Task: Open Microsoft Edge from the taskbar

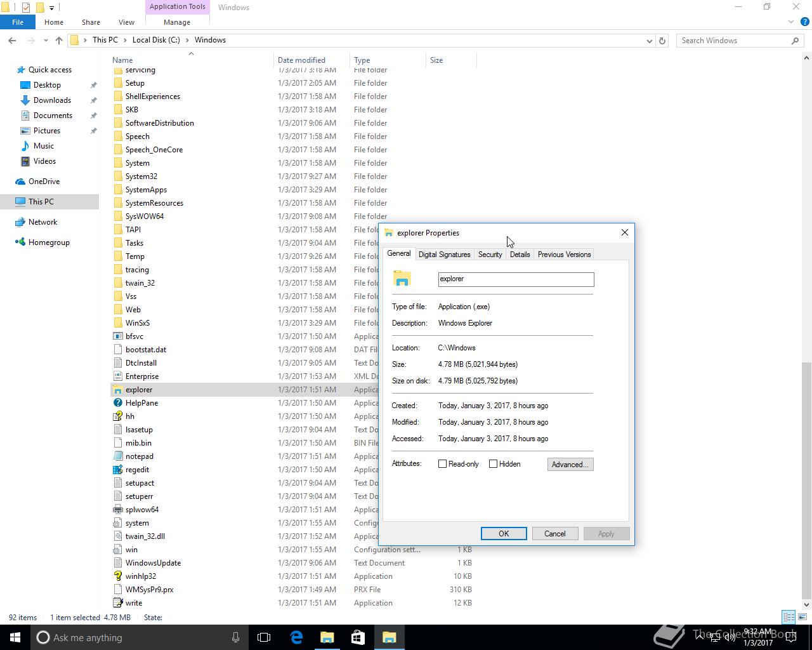Action: click(296, 637)
